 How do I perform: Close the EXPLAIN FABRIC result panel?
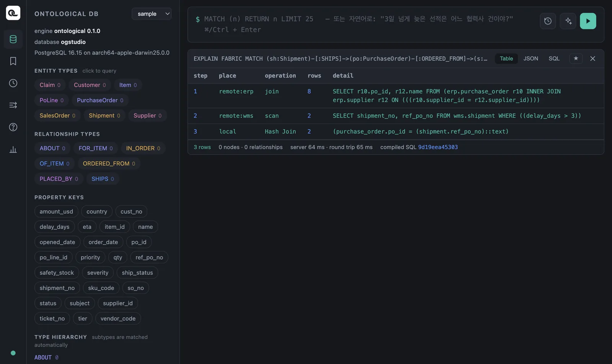[592, 58]
